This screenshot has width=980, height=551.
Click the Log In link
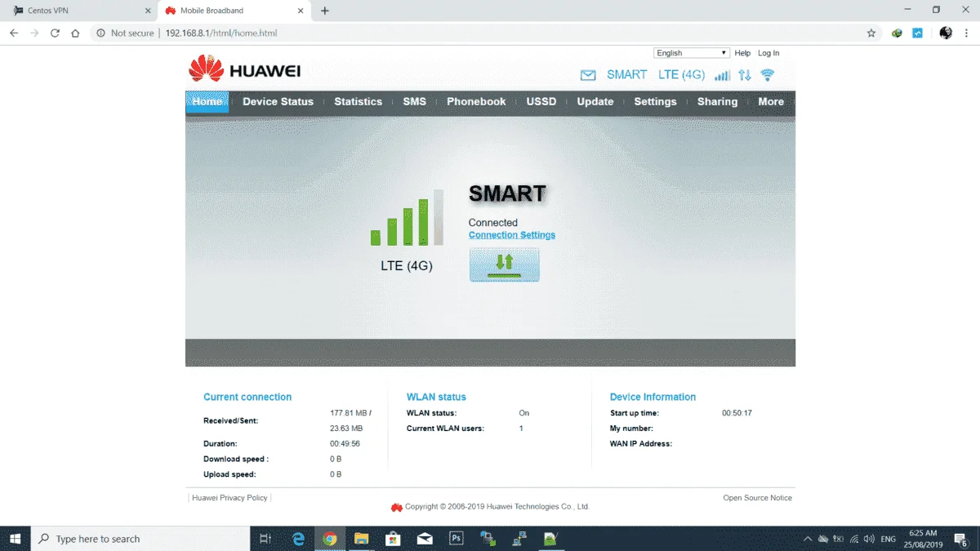pos(768,53)
